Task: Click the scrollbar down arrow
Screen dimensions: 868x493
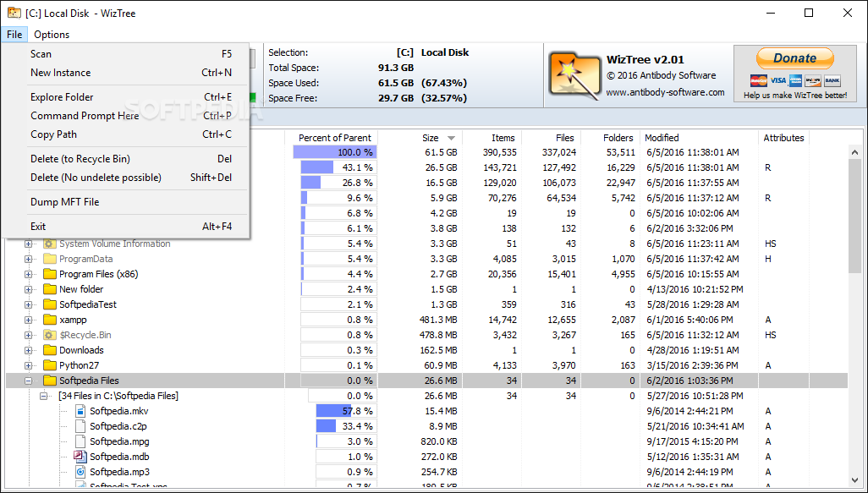Action: [x=854, y=480]
